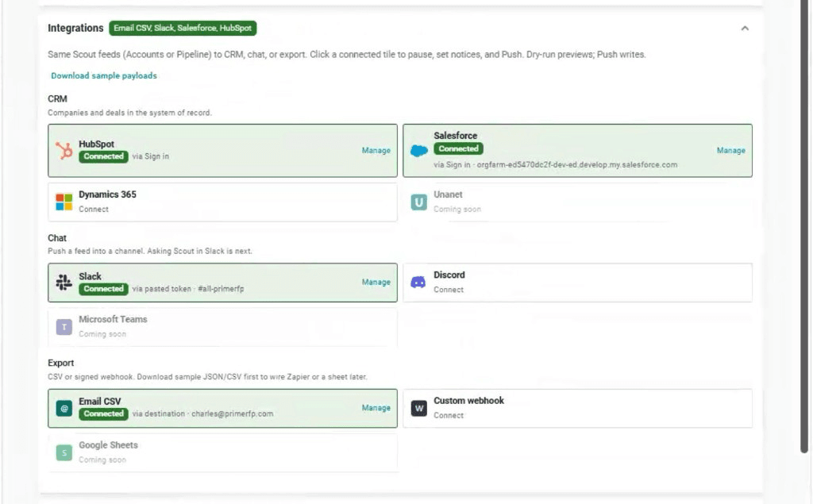Click the Microsoft Teams icon
The height and width of the screenshot is (504, 813).
click(x=64, y=327)
